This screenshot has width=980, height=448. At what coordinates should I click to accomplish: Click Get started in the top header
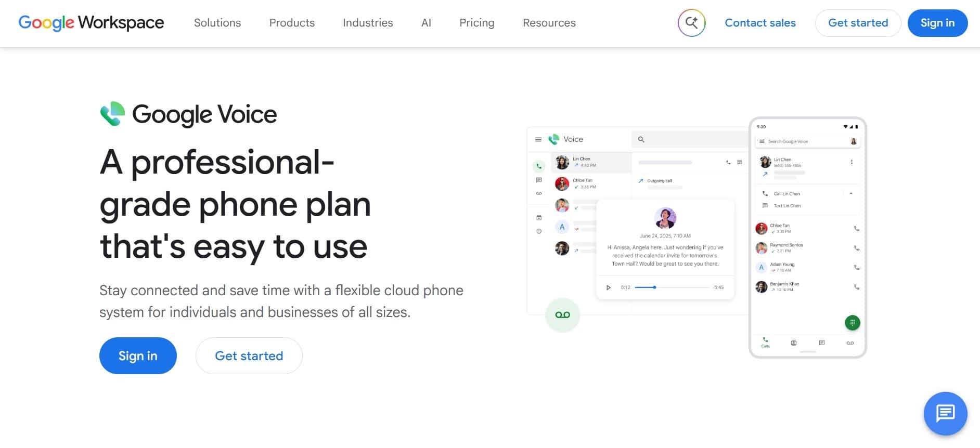(x=858, y=23)
